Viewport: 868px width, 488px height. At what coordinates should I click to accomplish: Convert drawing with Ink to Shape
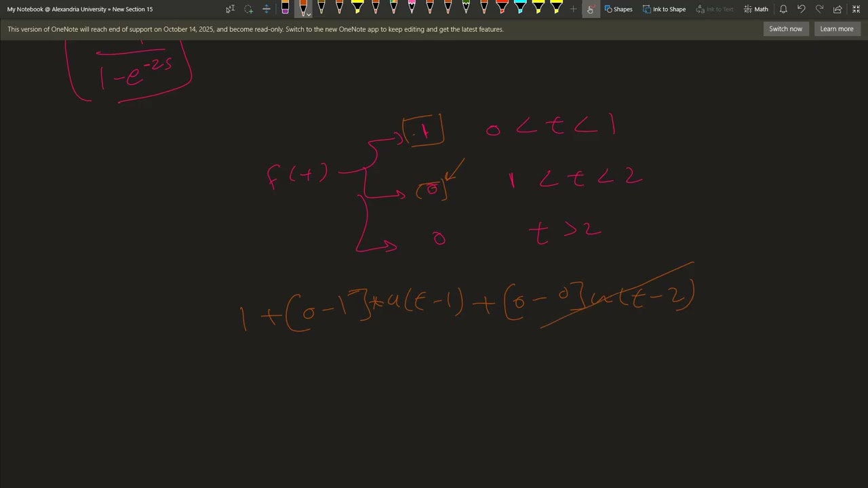point(664,9)
